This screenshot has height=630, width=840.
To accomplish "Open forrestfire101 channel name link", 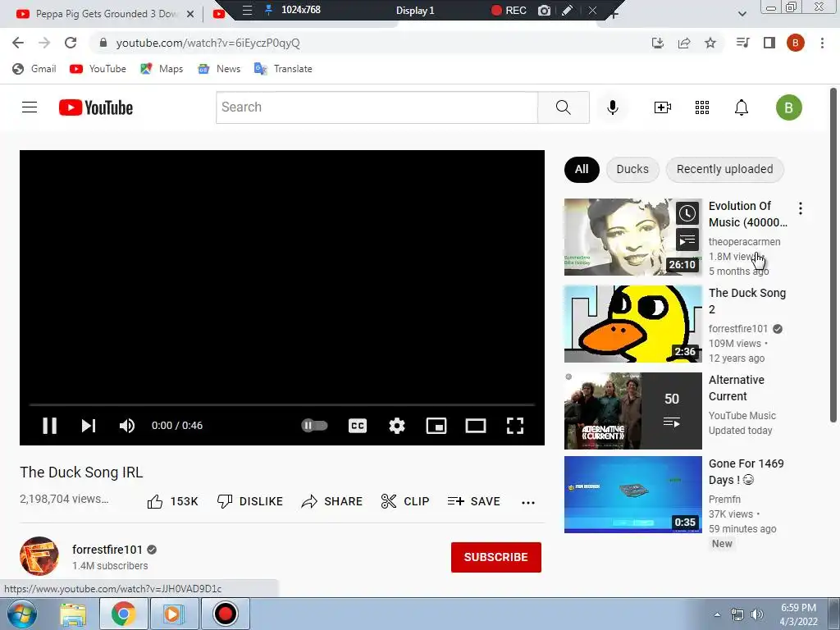I will coord(107,550).
